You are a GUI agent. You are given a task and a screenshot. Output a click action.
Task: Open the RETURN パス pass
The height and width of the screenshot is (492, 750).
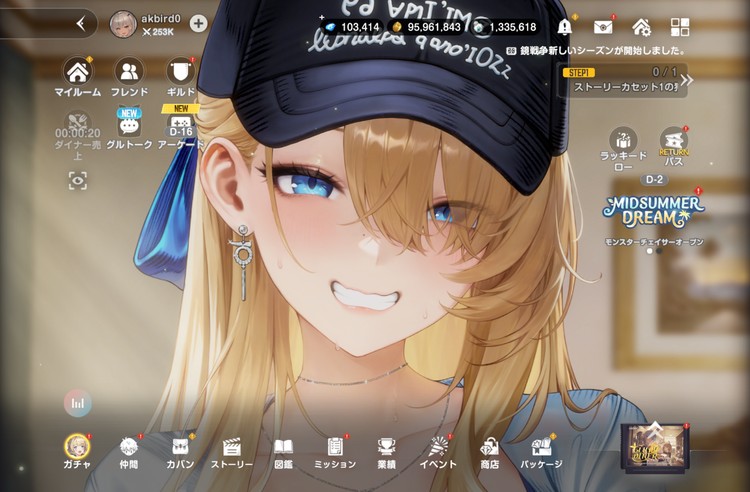click(673, 147)
